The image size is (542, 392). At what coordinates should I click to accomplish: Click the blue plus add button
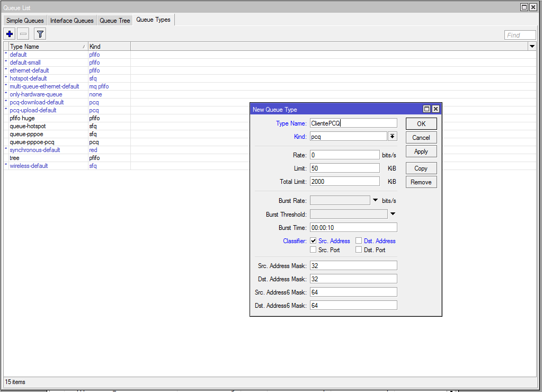click(x=10, y=34)
